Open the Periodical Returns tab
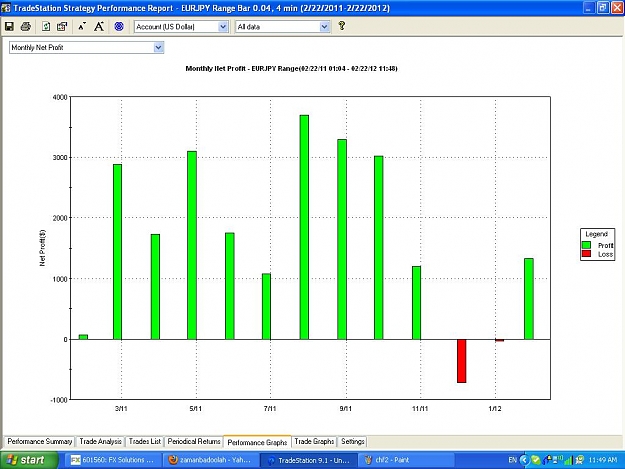This screenshot has width=625, height=469. [x=194, y=442]
